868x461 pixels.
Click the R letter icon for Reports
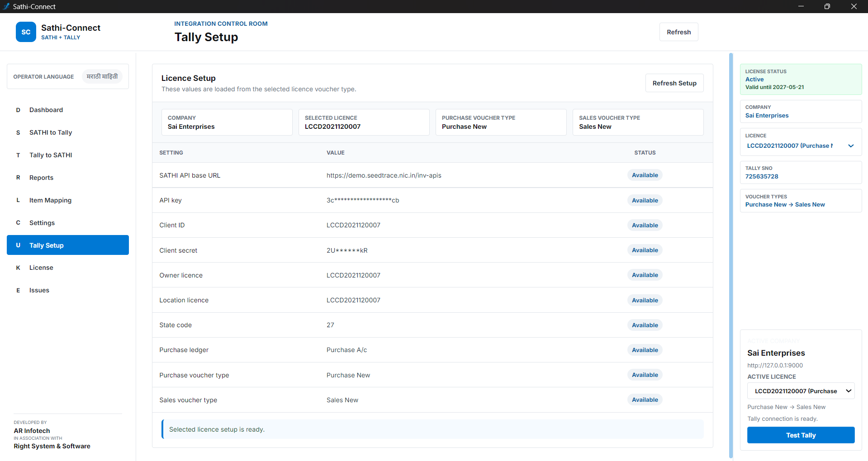point(18,178)
